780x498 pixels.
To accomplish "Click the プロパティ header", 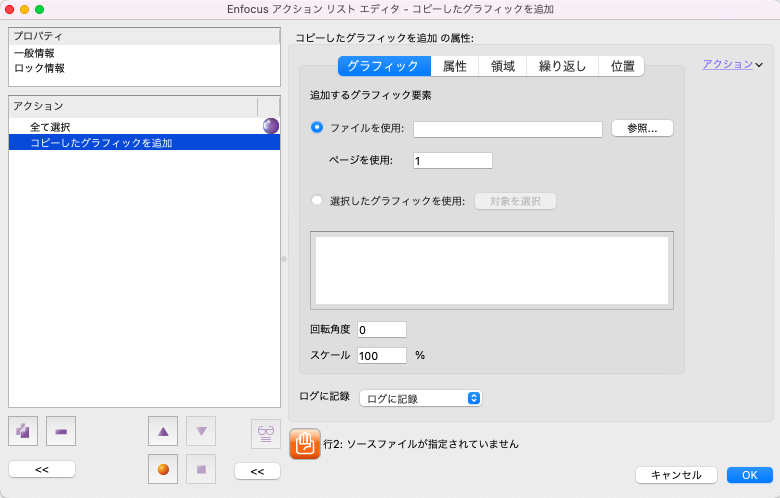I will 144,36.
